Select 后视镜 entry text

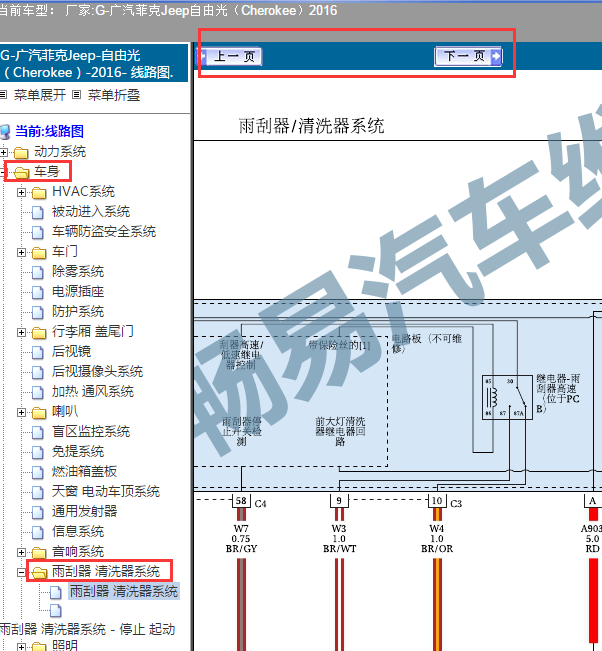click(71, 352)
